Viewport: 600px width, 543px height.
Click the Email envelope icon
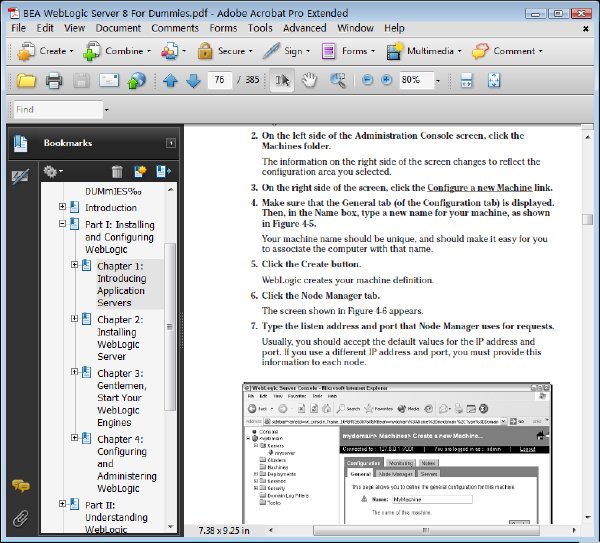[x=109, y=80]
